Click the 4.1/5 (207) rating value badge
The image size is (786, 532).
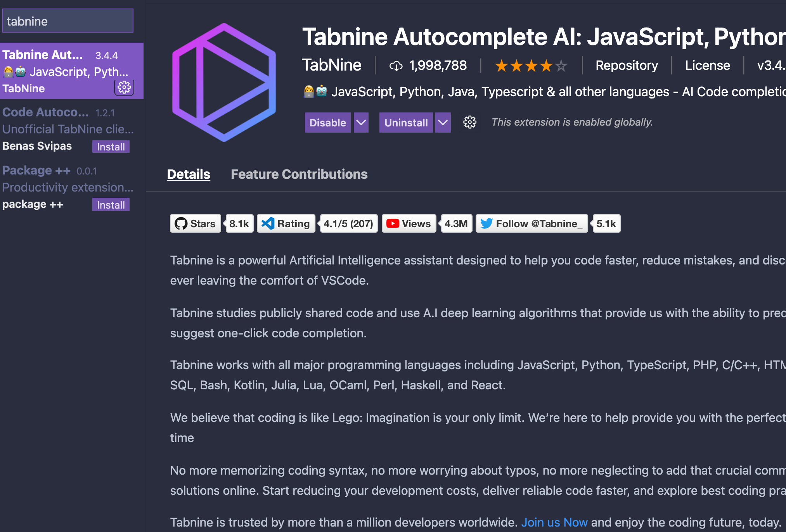point(348,224)
